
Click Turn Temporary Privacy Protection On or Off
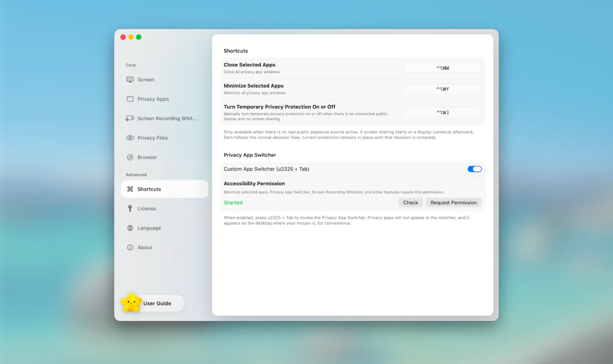279,107
